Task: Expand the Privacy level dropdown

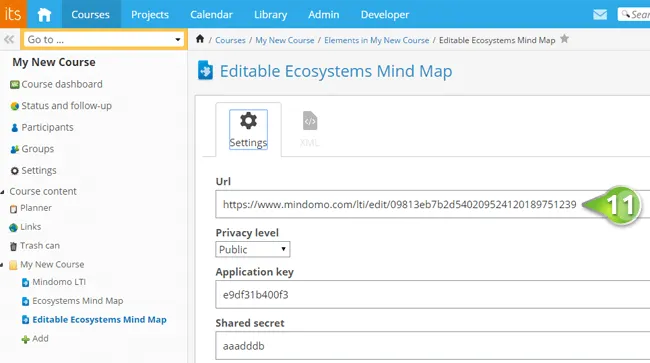Action: (252, 249)
